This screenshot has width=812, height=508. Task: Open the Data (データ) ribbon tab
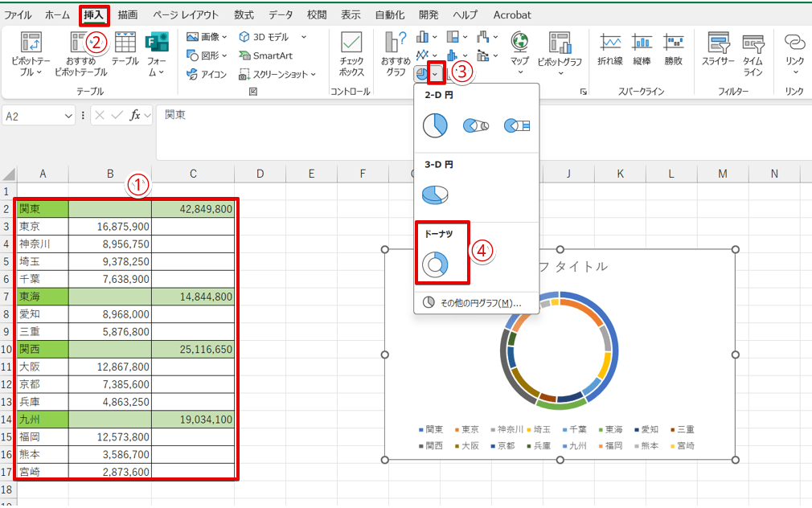tap(281, 14)
